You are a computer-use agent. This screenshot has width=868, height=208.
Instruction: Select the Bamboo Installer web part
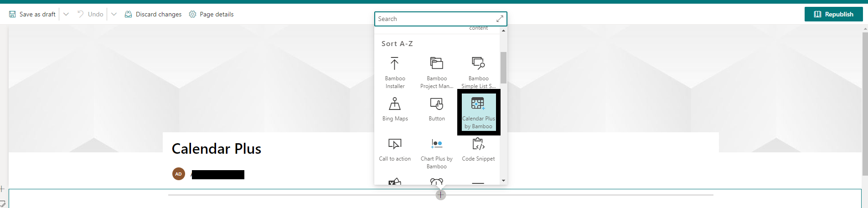[x=395, y=73]
